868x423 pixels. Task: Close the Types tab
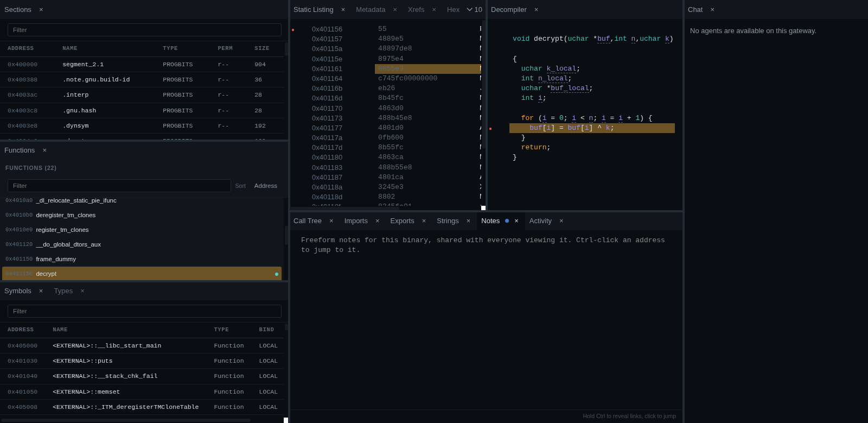(x=82, y=291)
